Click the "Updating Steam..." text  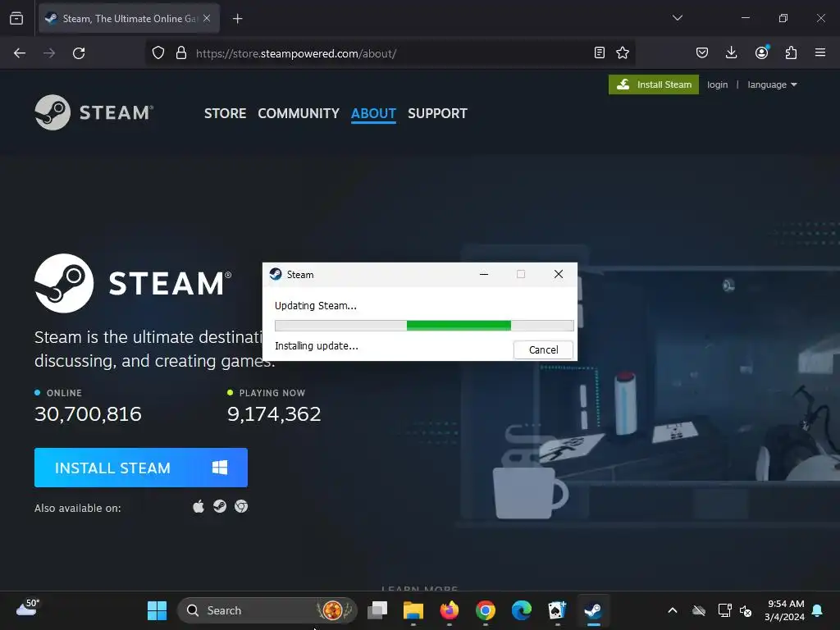pyautogui.click(x=316, y=306)
